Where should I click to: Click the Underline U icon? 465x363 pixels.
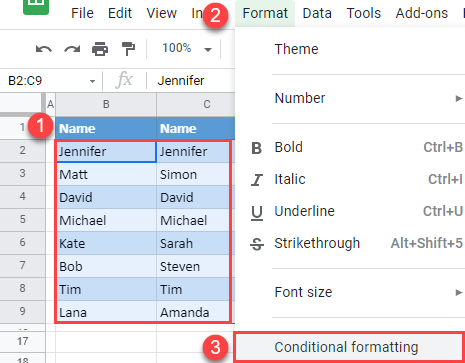tap(257, 213)
